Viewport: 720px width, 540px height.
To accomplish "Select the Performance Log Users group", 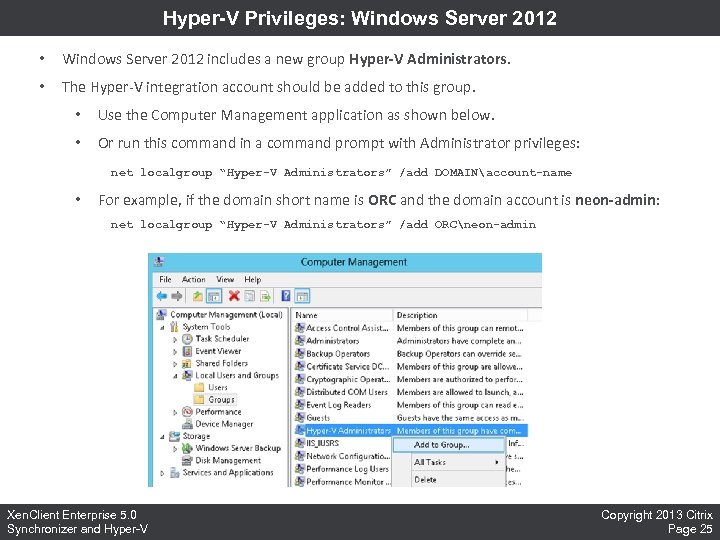I will pyautogui.click(x=343, y=469).
